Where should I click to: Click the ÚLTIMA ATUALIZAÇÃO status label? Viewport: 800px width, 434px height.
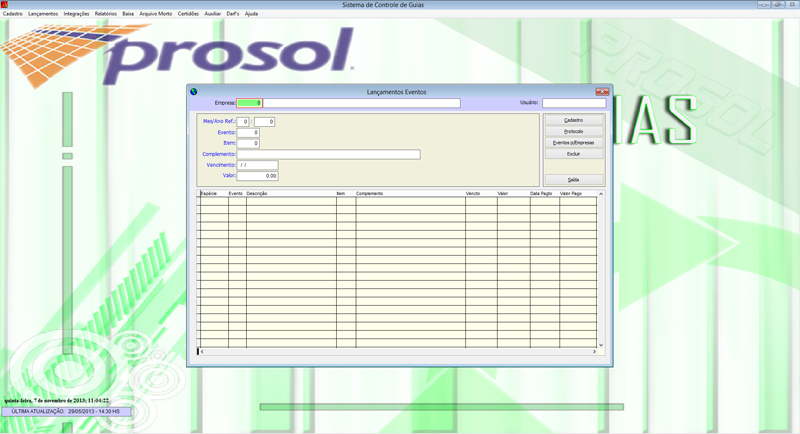[66, 412]
